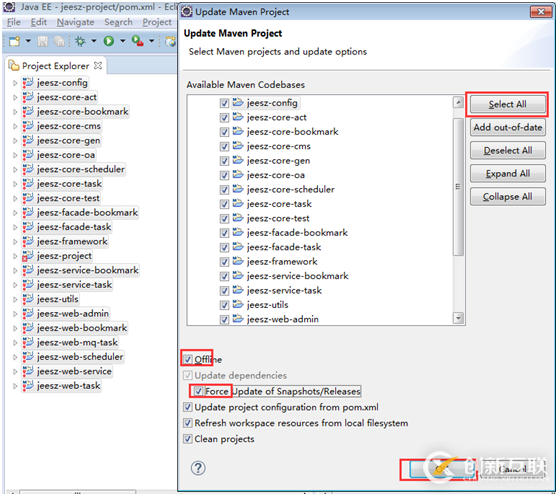The width and height of the screenshot is (558, 496).
Task: Click jeesz-config project icon in Project Explorer
Action: click(28, 83)
